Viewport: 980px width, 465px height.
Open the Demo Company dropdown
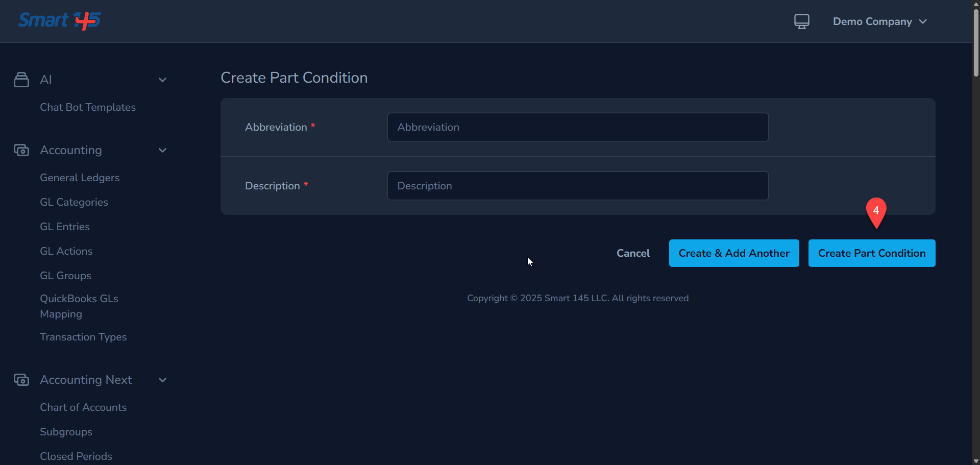(x=879, y=21)
